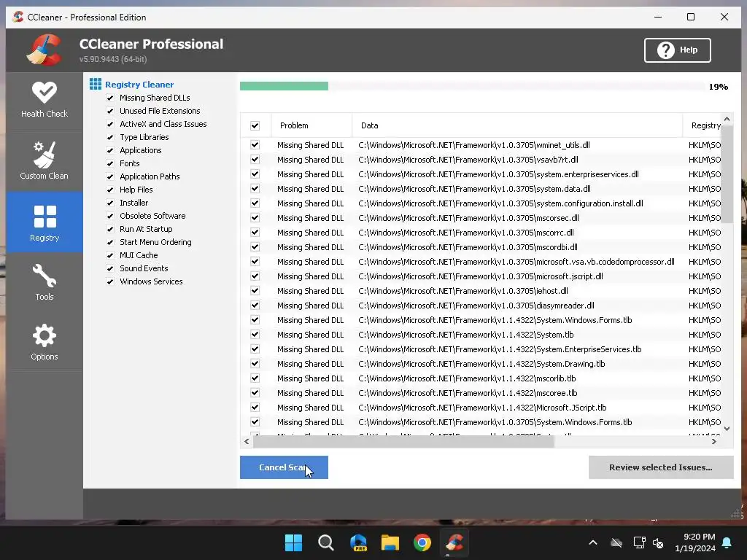Image resolution: width=747 pixels, height=560 pixels.
Task: Open the Health Check section
Action: click(44, 101)
